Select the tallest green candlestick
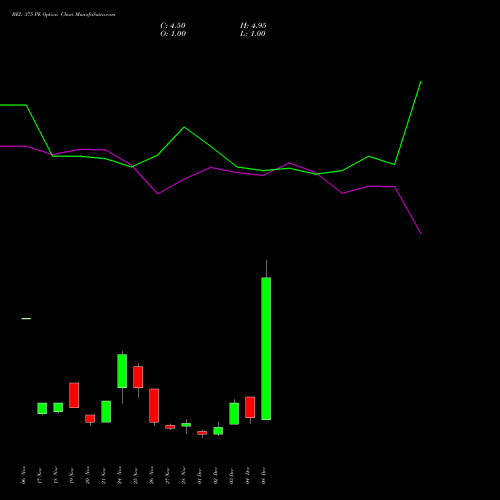Viewport: 500px width, 500px height. (266, 348)
